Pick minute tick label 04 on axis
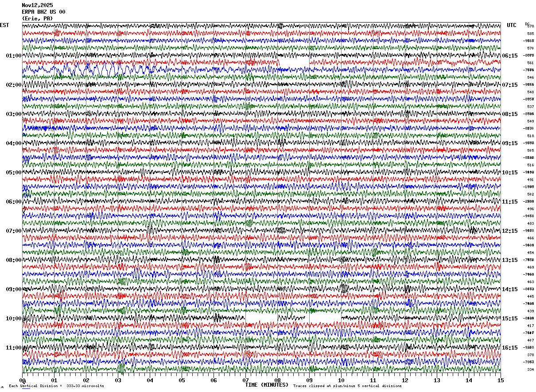536x392 pixels. (x=150, y=380)
